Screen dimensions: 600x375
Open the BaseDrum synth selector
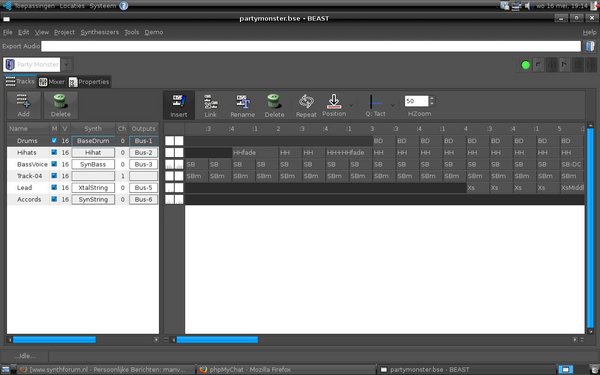tap(93, 141)
